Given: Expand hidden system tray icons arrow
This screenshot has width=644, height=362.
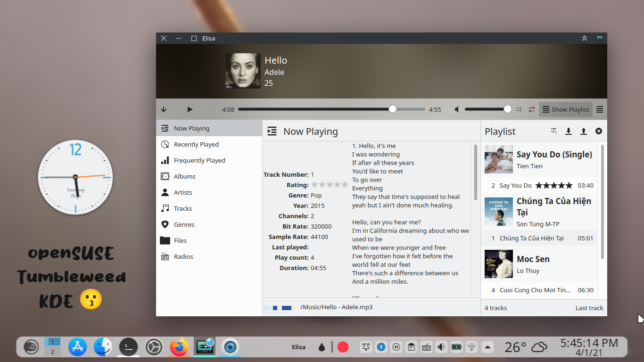Looking at the screenshot, I should 487,347.
